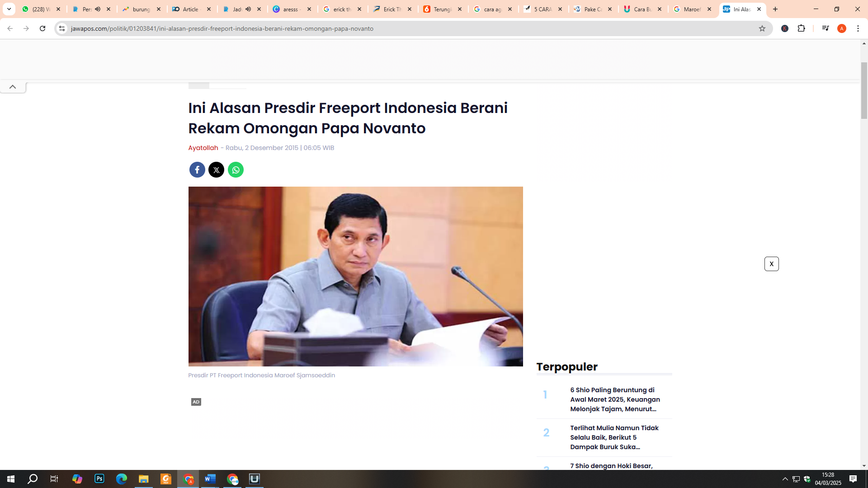Open Microsoft Word from the taskbar

click(210, 479)
